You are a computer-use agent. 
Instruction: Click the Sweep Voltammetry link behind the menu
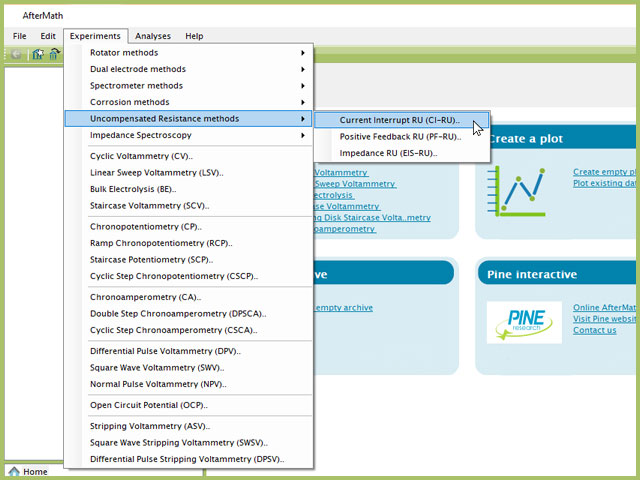[x=355, y=184]
